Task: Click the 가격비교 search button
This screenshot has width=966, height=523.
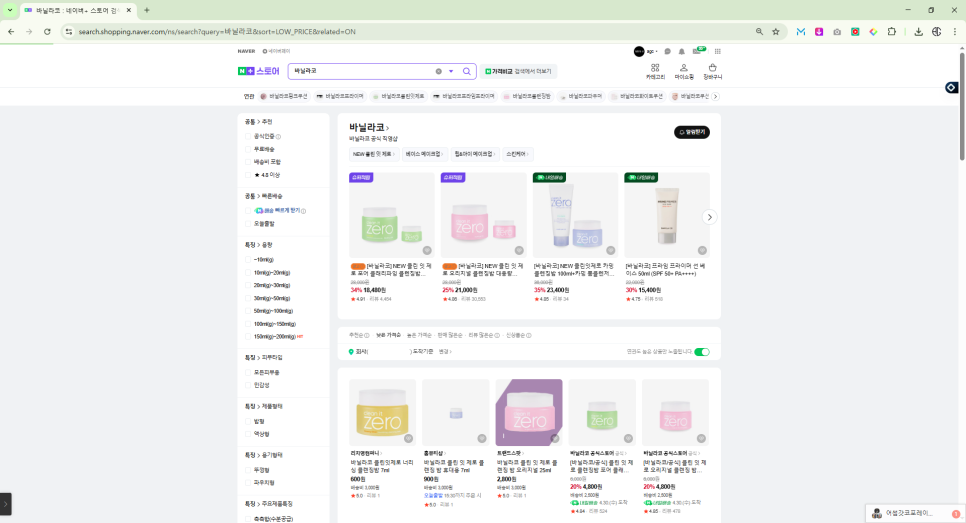Action: point(518,71)
